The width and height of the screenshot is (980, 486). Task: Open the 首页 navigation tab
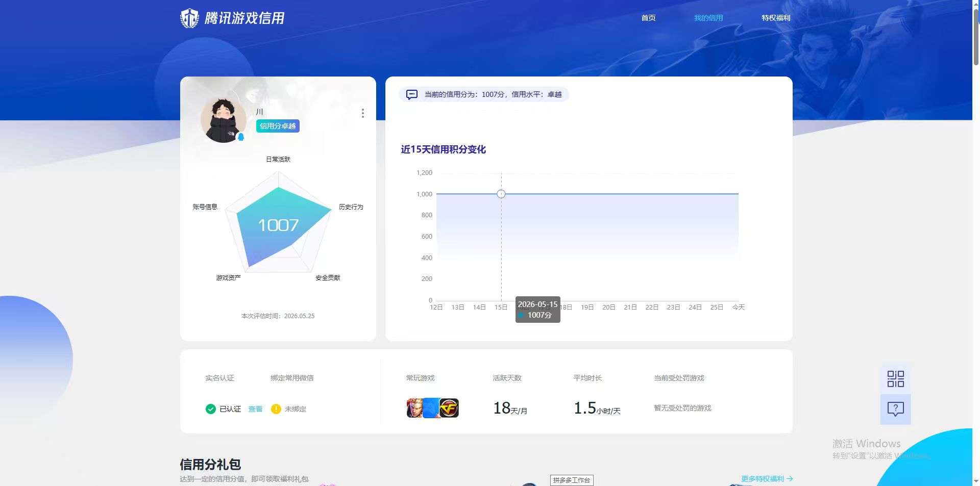pos(648,18)
